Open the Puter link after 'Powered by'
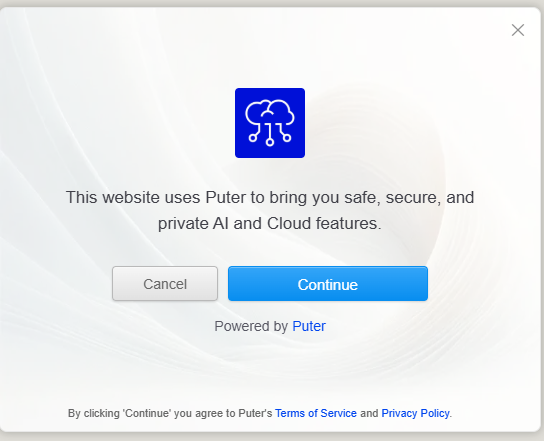The image size is (544, 441). click(x=309, y=326)
